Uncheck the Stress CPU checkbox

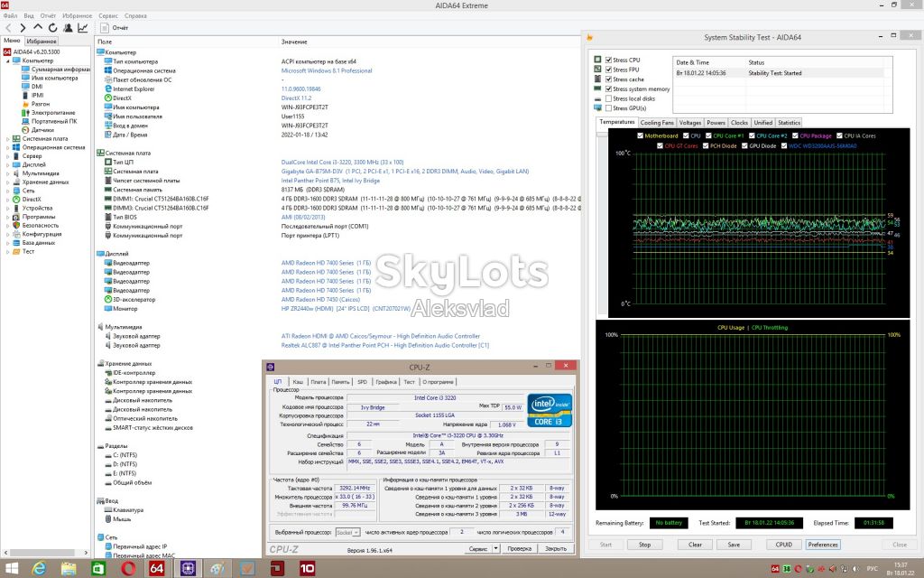tap(609, 61)
